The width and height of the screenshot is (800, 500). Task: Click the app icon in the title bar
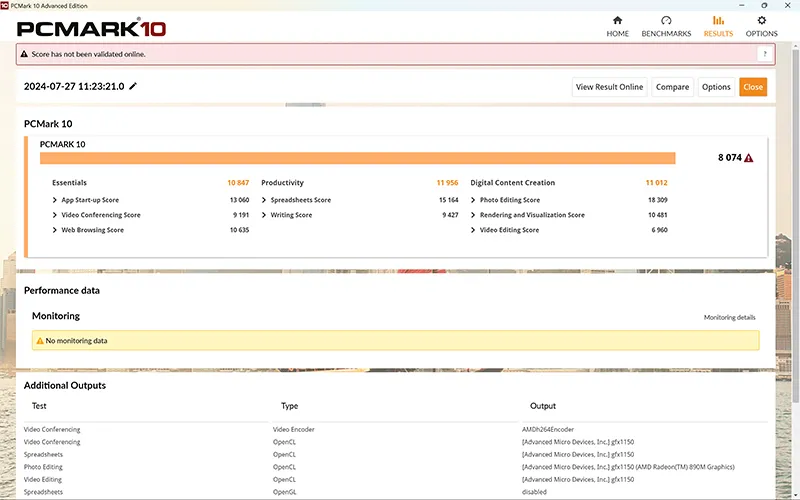[x=5, y=6]
